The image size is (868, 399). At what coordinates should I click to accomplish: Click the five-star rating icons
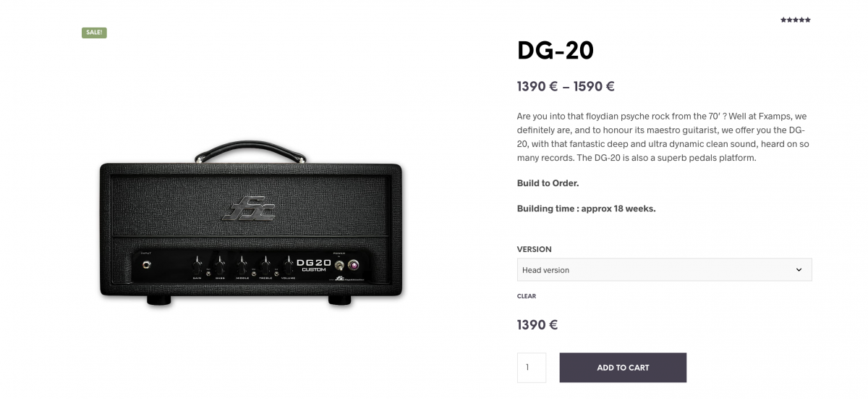pos(796,20)
